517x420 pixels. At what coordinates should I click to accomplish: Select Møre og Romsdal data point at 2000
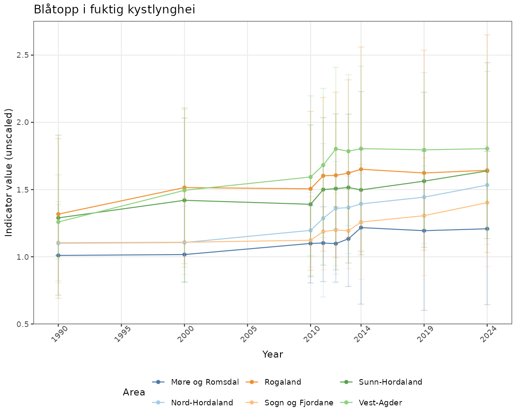[184, 255]
